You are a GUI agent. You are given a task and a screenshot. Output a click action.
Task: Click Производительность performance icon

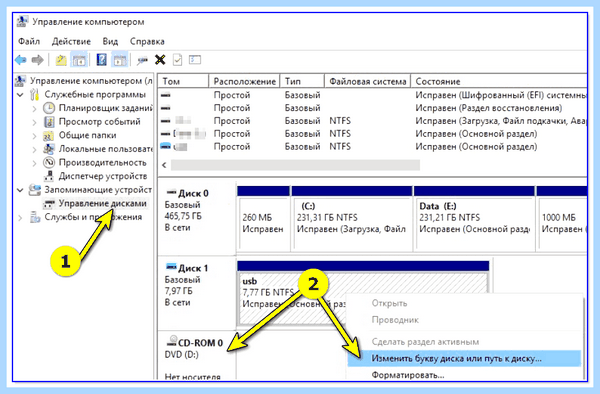49,163
